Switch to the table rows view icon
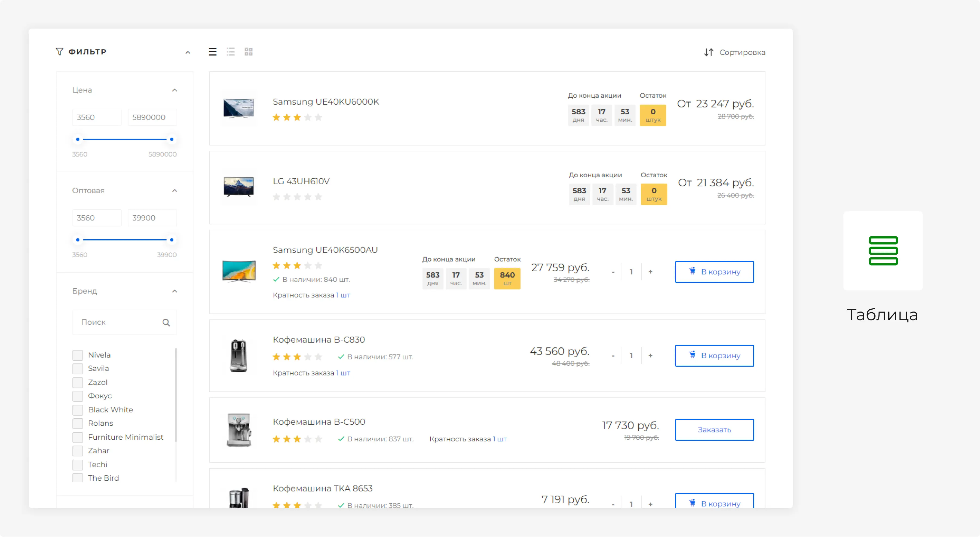This screenshot has height=537, width=980. coord(213,52)
